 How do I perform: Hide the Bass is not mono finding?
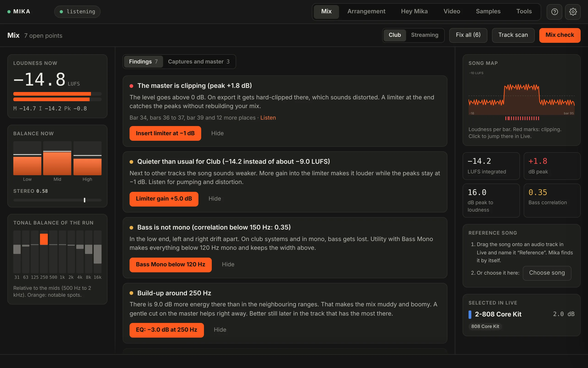tap(228, 264)
